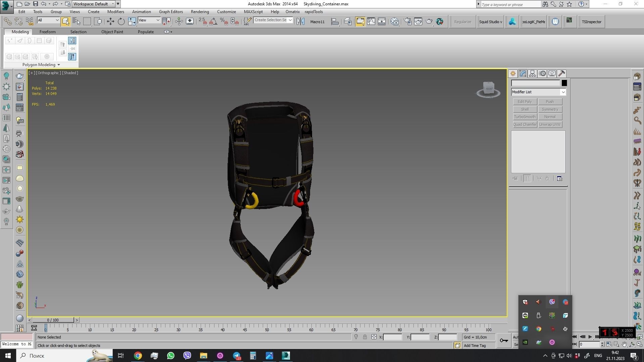Screen dimensions: 644x362
Task: Select the Select and Link tool
Action: tap(7, 21)
